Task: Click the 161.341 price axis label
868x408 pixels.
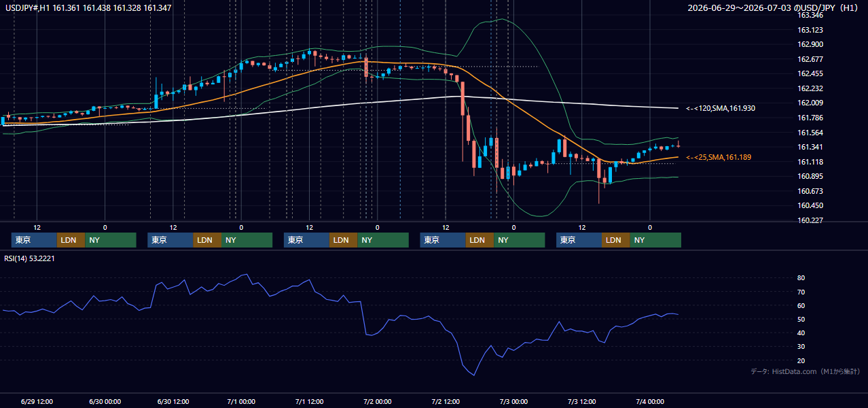Action: point(810,147)
